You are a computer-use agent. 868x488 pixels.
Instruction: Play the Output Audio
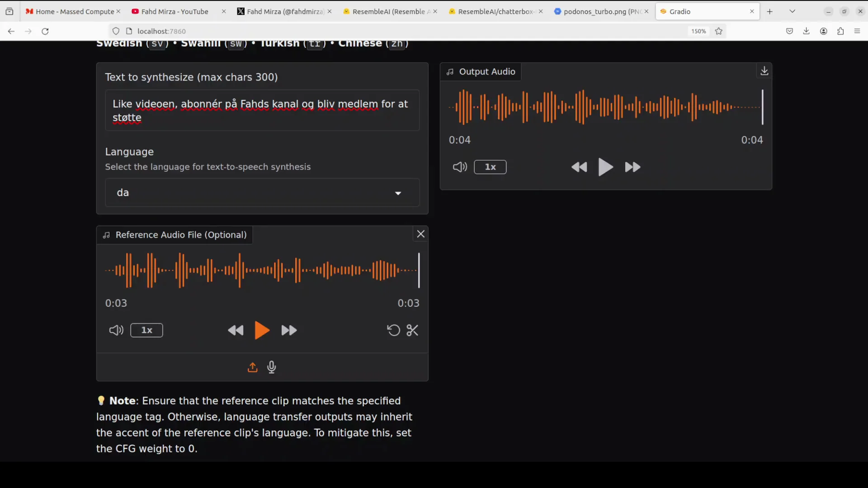point(605,167)
